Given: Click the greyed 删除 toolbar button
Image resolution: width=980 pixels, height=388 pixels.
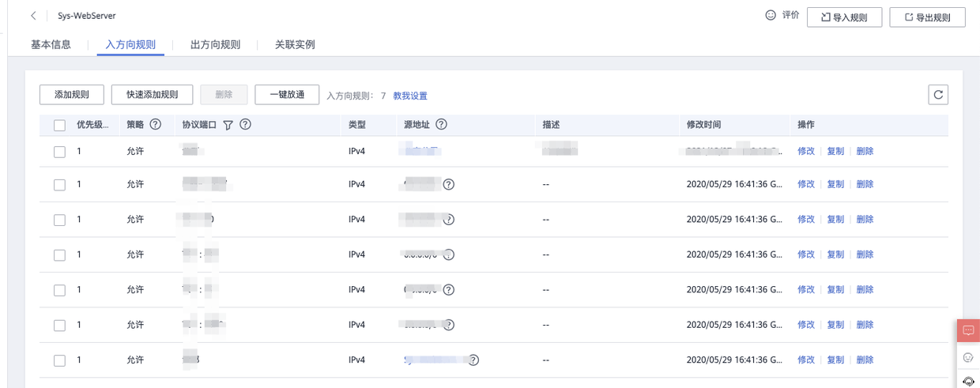Looking at the screenshot, I should [224, 95].
